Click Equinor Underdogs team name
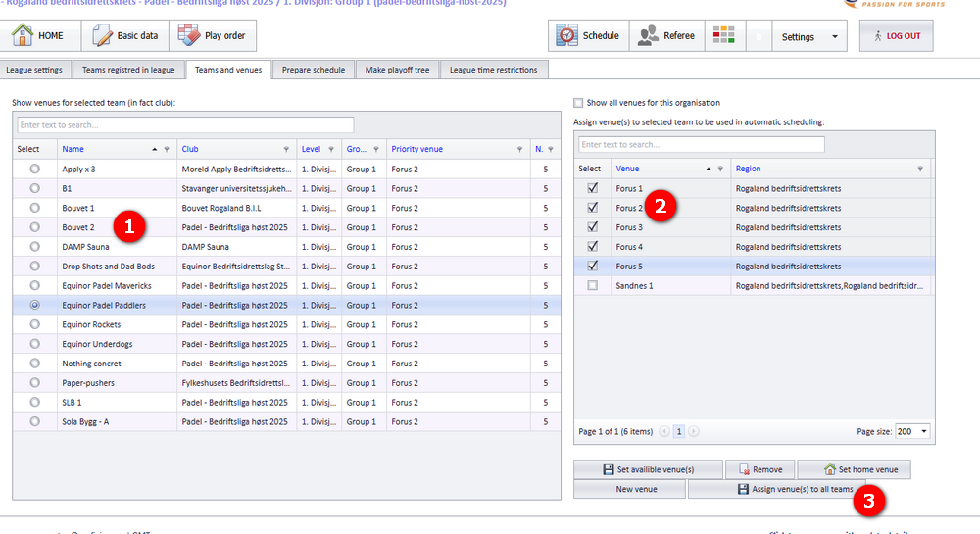This screenshot has width=980, height=534. click(x=97, y=344)
